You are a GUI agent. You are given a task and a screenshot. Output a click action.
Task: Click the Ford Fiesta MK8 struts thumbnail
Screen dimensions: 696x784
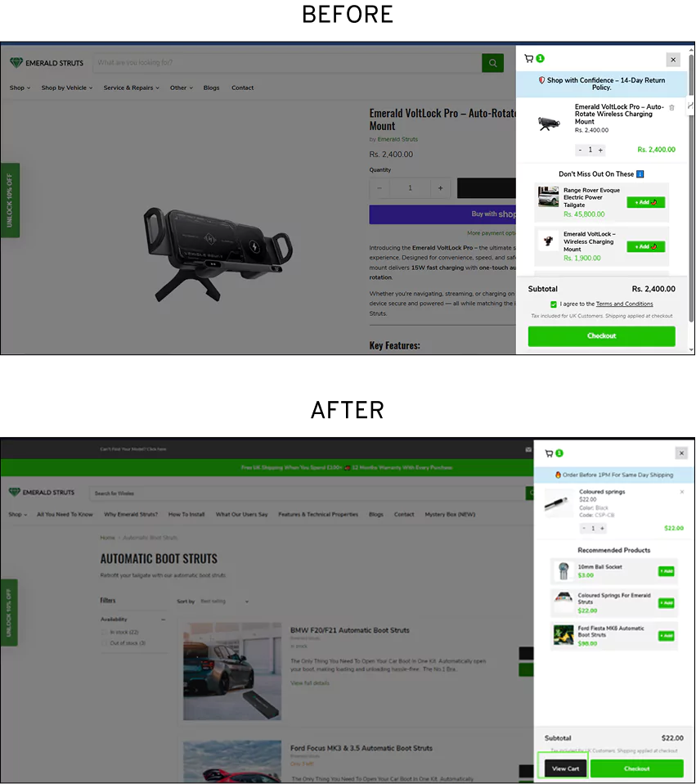tap(563, 635)
